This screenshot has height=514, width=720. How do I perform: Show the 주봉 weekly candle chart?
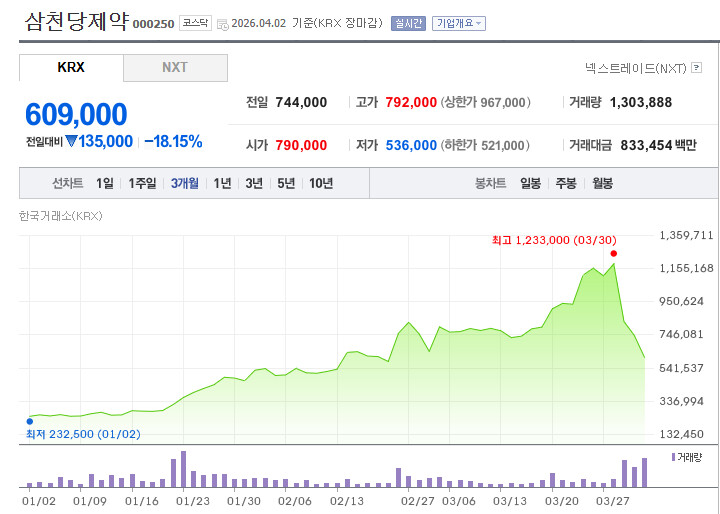566,184
